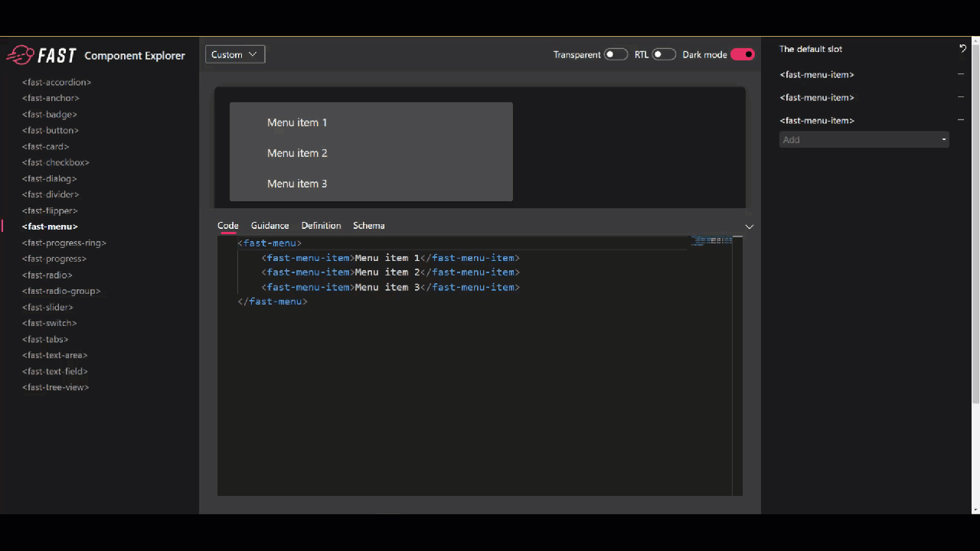Open fast-progress component
980x551 pixels.
(54, 259)
